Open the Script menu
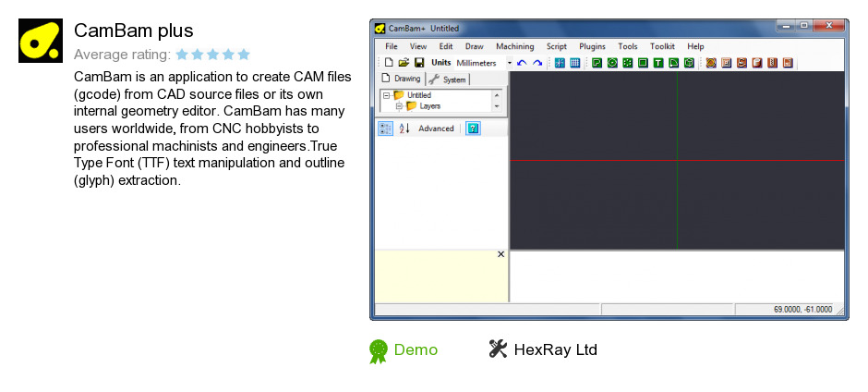 click(556, 46)
